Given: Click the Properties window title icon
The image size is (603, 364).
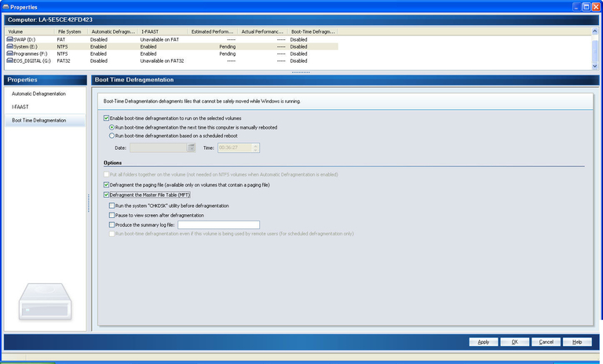Looking at the screenshot, I should click(x=5, y=7).
